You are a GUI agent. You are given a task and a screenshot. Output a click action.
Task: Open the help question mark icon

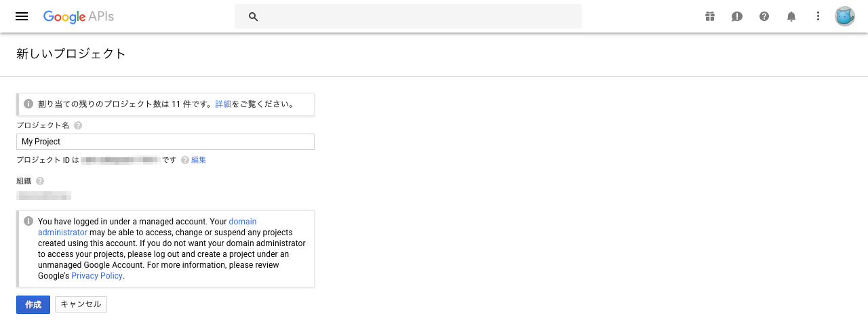coord(764,16)
